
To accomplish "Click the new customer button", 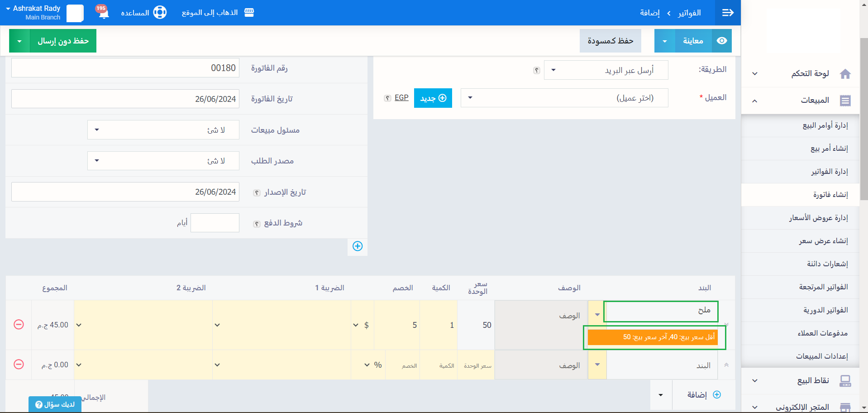I will [x=433, y=98].
